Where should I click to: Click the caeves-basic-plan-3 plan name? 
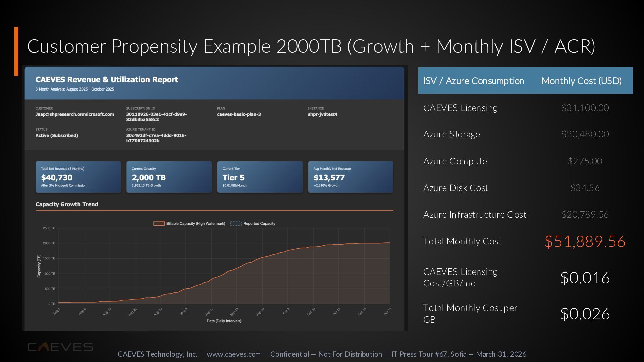tap(239, 114)
